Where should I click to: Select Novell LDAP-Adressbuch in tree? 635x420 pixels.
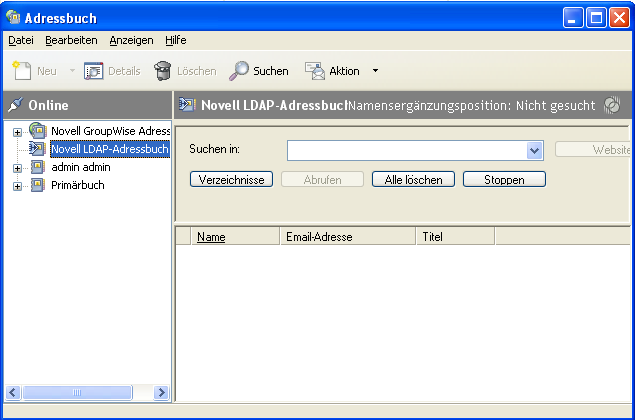110,149
